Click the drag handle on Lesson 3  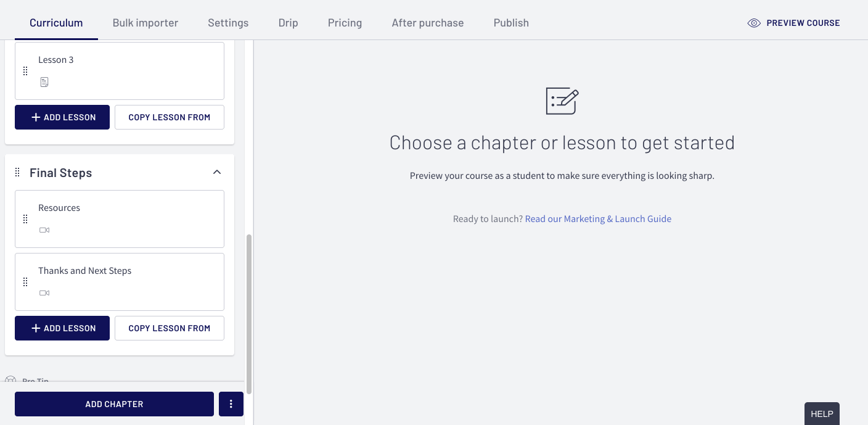pos(25,70)
